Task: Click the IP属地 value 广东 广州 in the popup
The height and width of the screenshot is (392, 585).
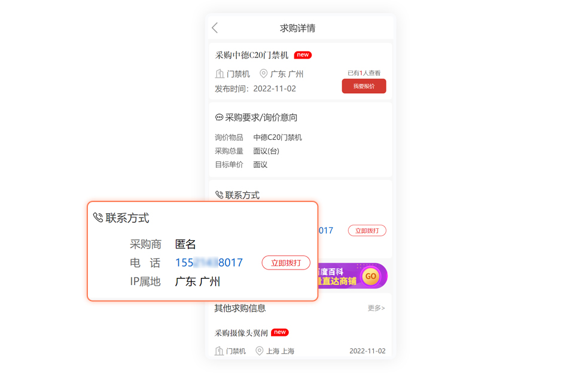Action: tap(197, 281)
